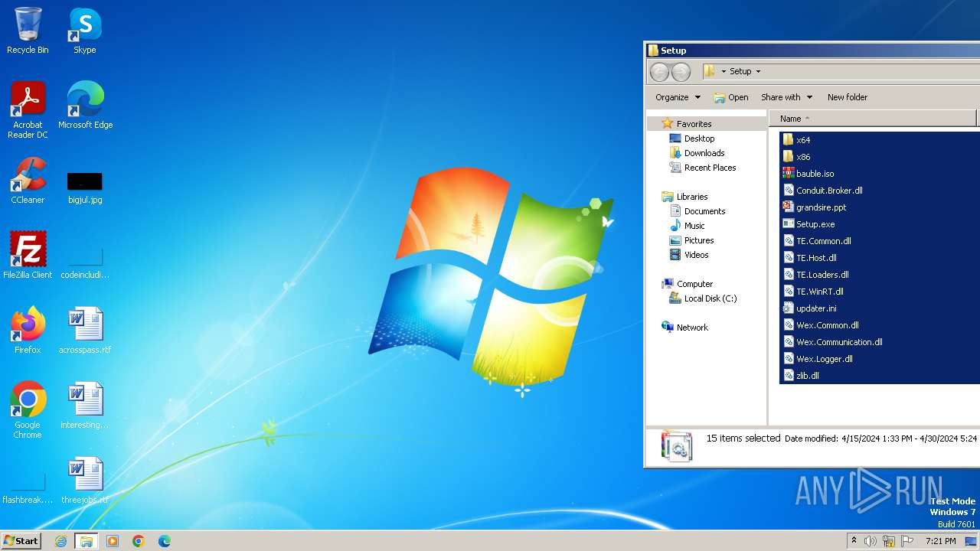Select the codeincludi... desktop file
The height and width of the screenshot is (551, 980).
click(85, 262)
